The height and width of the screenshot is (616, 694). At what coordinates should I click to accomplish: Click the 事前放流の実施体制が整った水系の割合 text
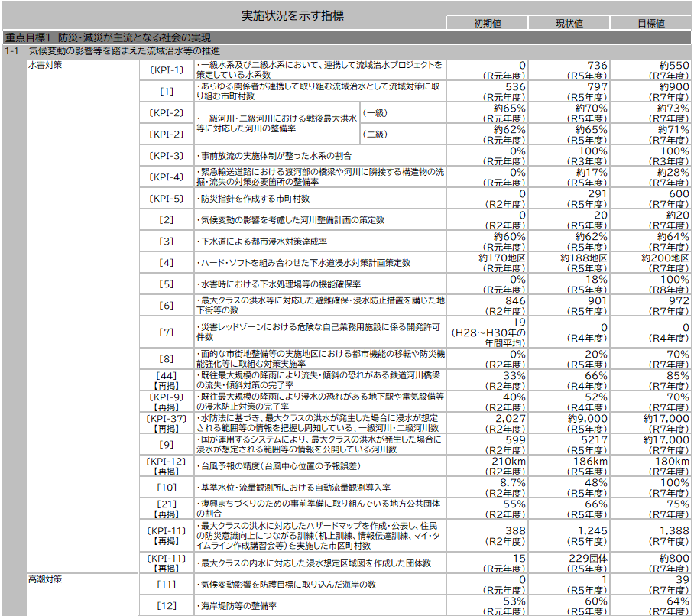274,156
